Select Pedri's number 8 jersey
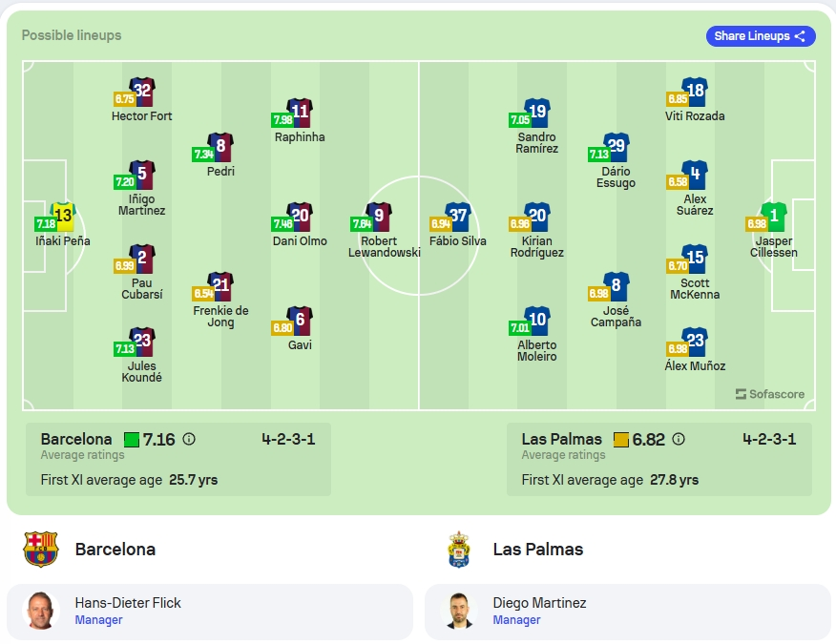The height and width of the screenshot is (644, 836). coord(220,147)
